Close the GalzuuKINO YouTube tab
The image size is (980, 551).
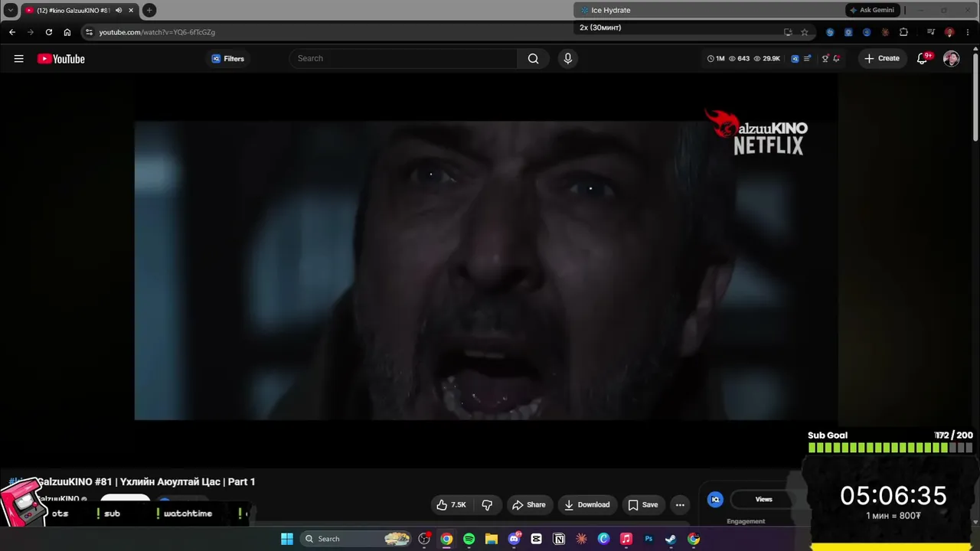tap(131, 10)
